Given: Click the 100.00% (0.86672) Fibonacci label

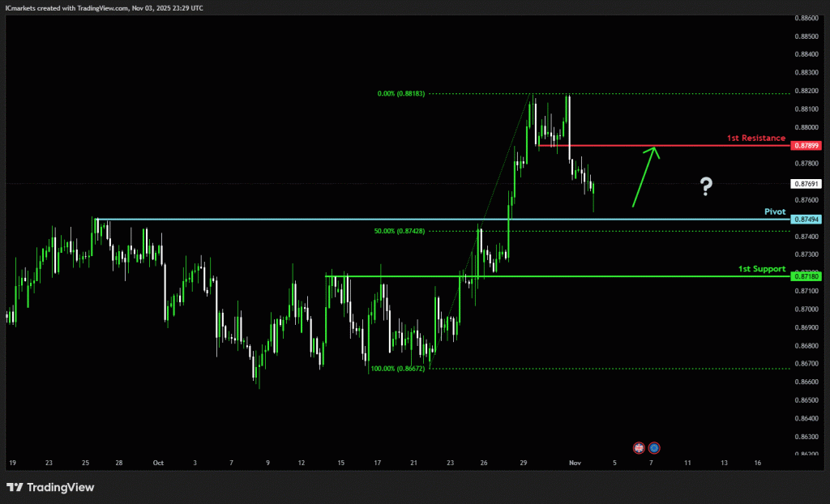Looking at the screenshot, I should point(398,368).
